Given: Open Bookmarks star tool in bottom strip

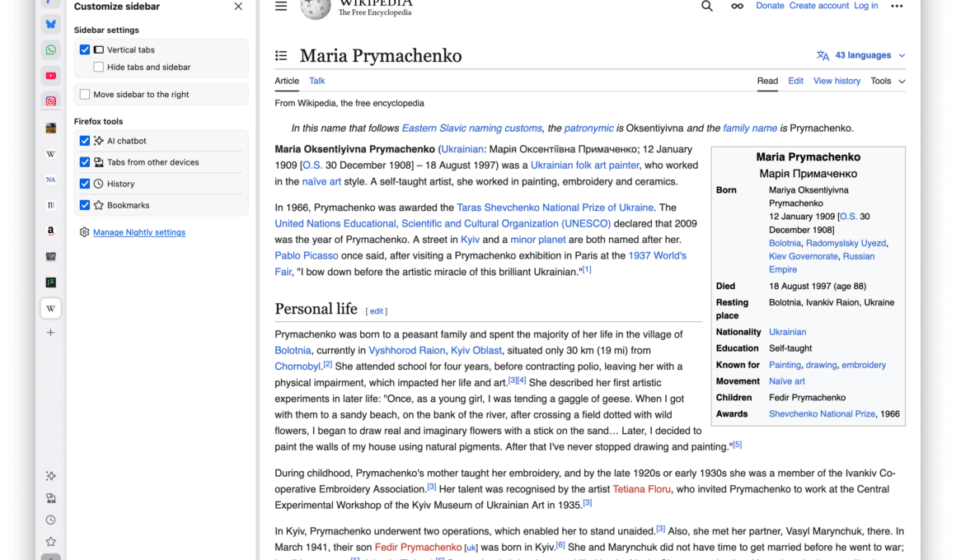Looking at the screenshot, I should click(50, 542).
